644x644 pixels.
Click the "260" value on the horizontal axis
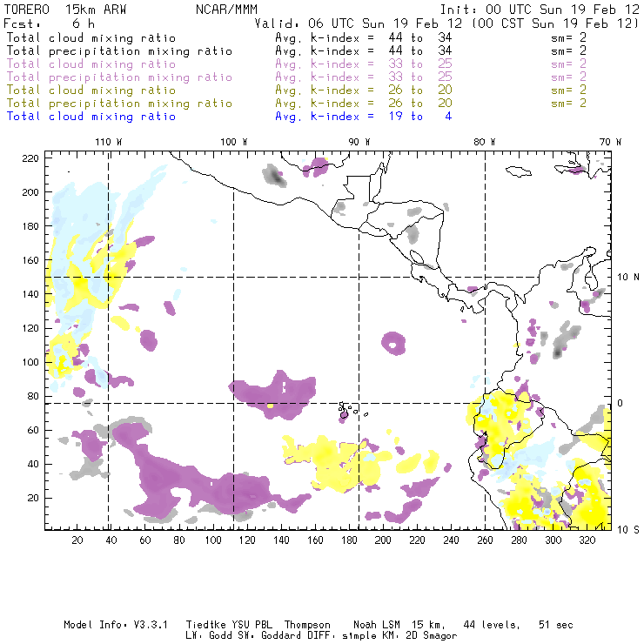(x=485, y=540)
